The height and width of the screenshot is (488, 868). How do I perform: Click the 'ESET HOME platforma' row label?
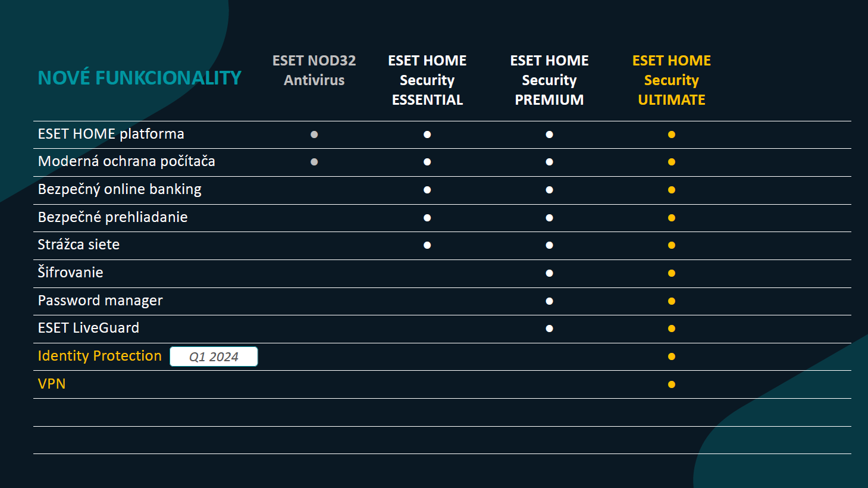click(111, 134)
